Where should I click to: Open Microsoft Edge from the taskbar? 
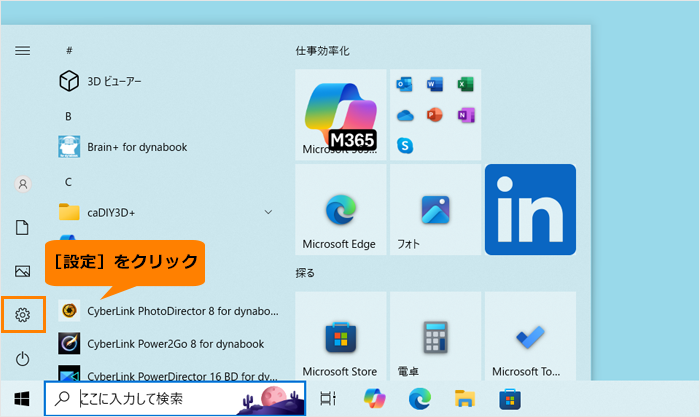point(420,398)
